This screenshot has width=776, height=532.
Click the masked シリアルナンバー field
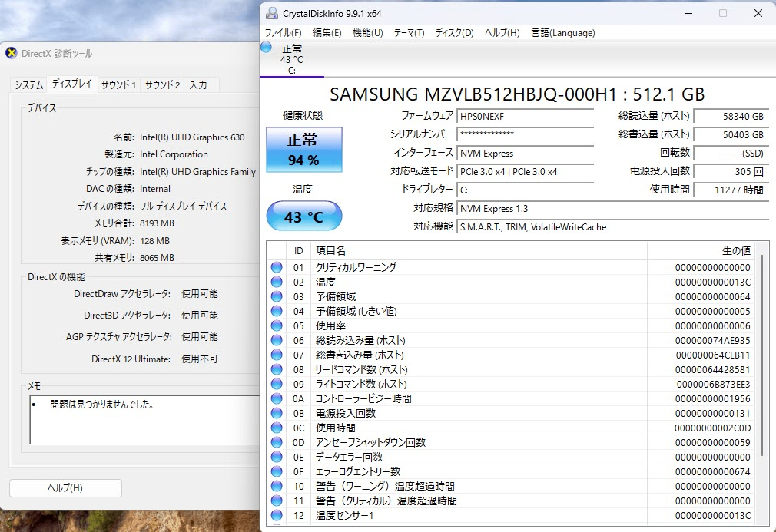click(x=525, y=134)
